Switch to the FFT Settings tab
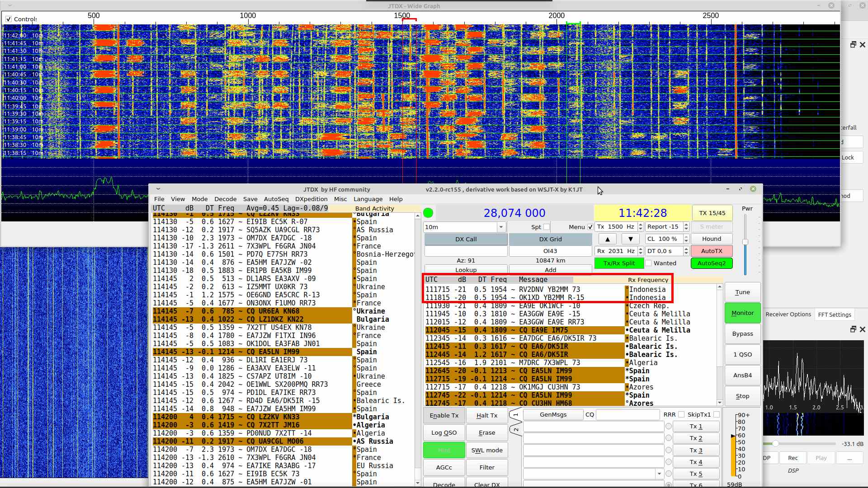The image size is (868, 488). [834, 314]
